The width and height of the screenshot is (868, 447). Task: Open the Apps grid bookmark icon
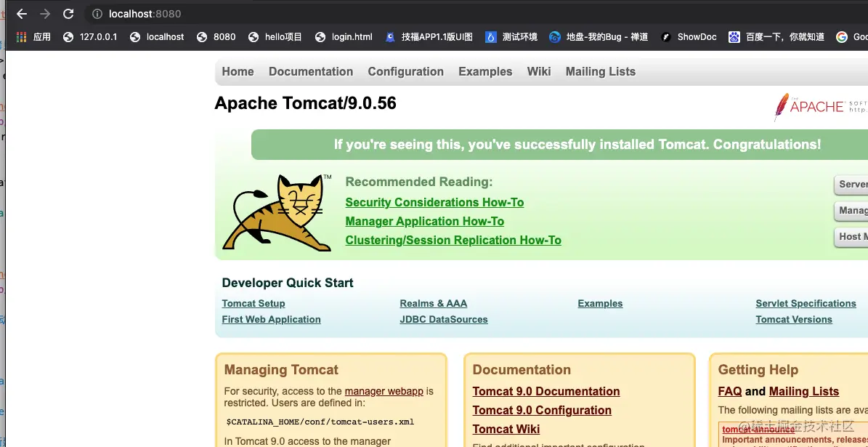click(22, 37)
